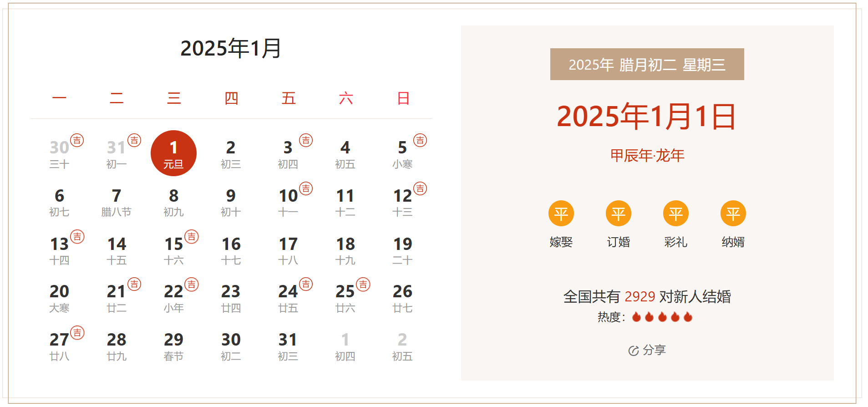Select January 29 春节 date

point(173,347)
